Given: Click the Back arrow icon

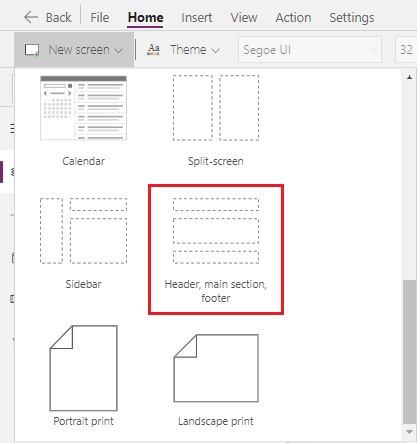Looking at the screenshot, I should (31, 17).
